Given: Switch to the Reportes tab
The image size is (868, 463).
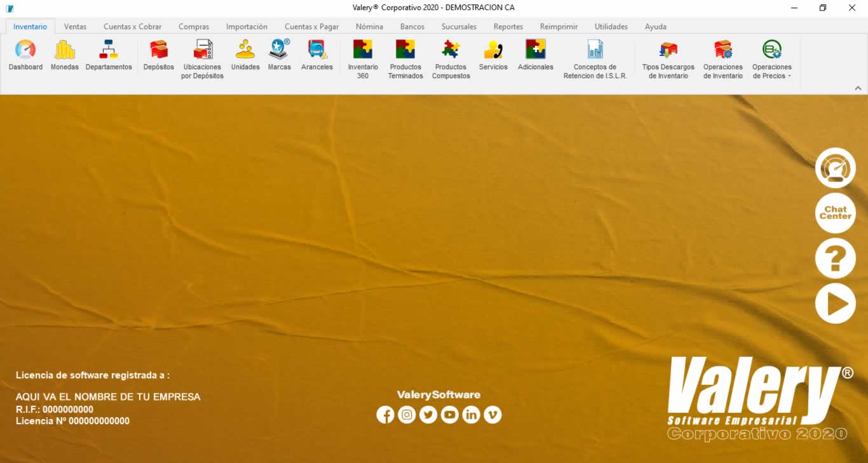Looking at the screenshot, I should (508, 27).
